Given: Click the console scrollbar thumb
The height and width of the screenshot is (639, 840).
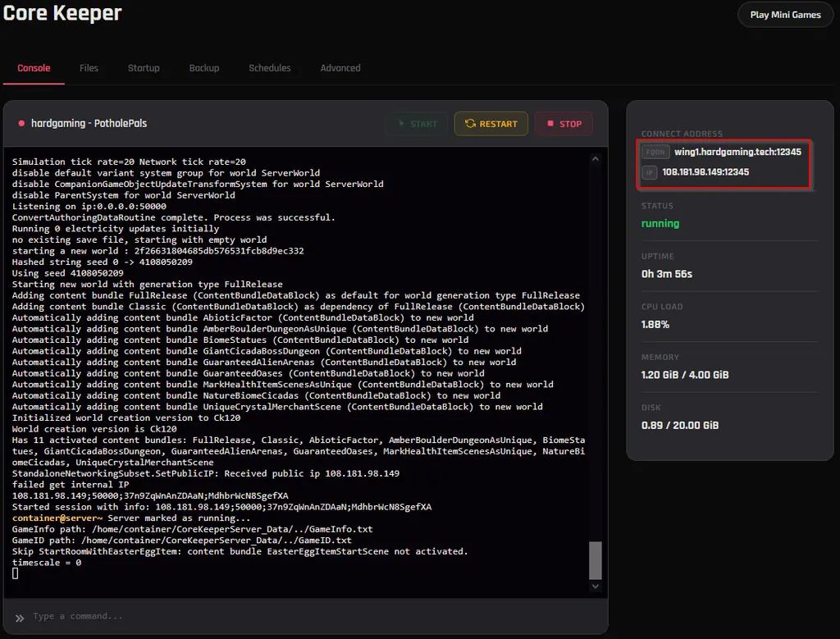Looking at the screenshot, I should tap(596, 561).
